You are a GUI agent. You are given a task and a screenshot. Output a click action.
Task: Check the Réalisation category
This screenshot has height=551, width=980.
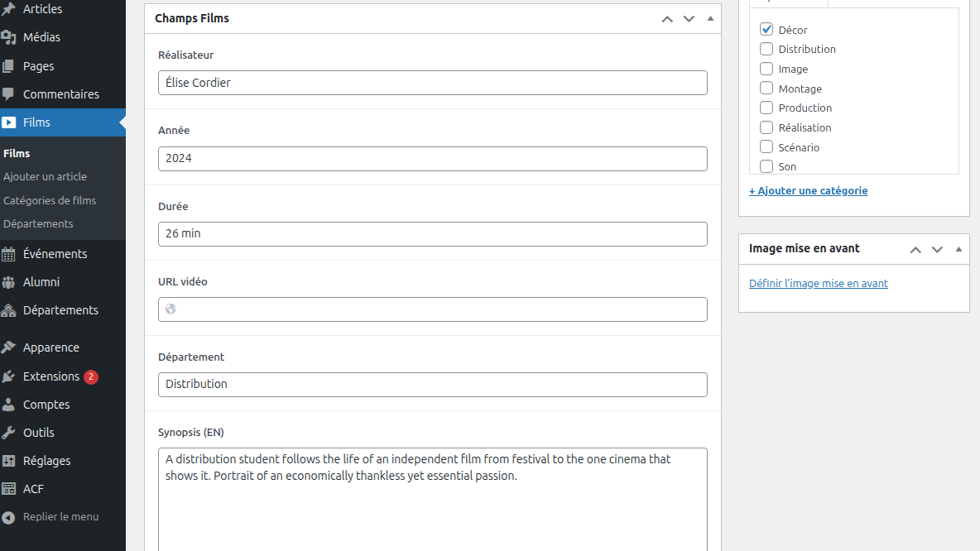(x=766, y=127)
